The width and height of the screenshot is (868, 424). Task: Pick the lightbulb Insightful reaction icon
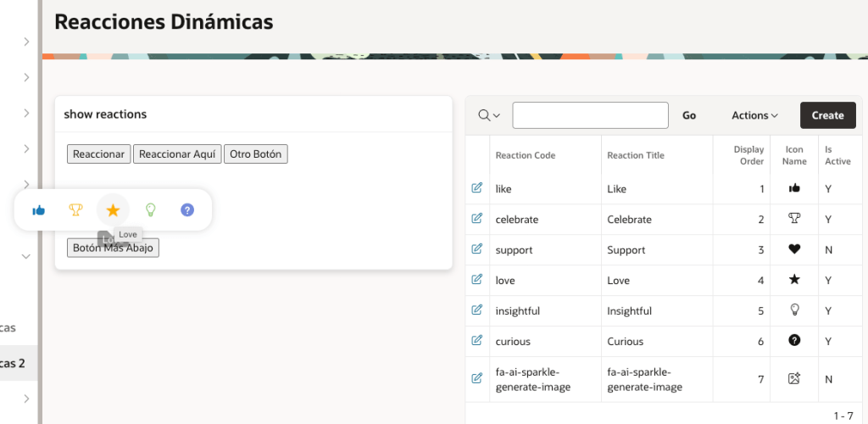coord(150,210)
